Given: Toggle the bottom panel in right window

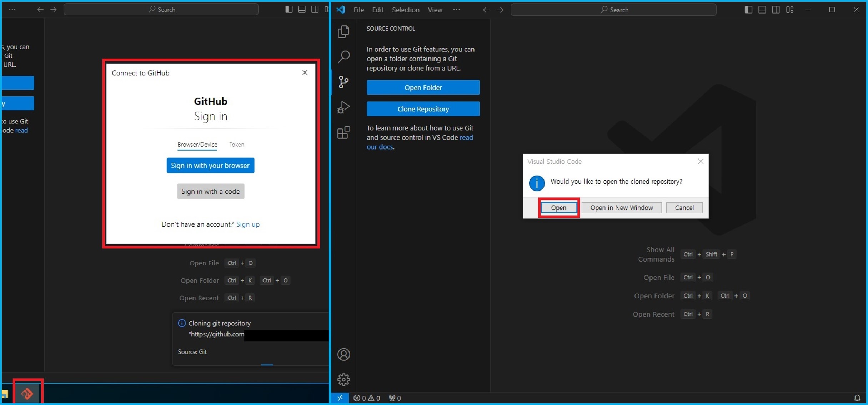Looking at the screenshot, I should coord(762,10).
